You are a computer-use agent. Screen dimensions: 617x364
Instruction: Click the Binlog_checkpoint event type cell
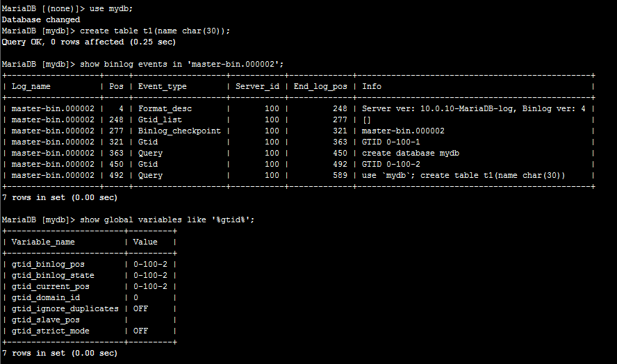pyautogui.click(x=179, y=131)
